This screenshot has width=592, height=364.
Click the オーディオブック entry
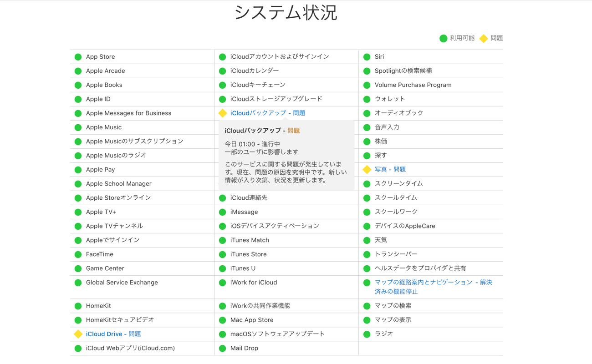point(399,113)
